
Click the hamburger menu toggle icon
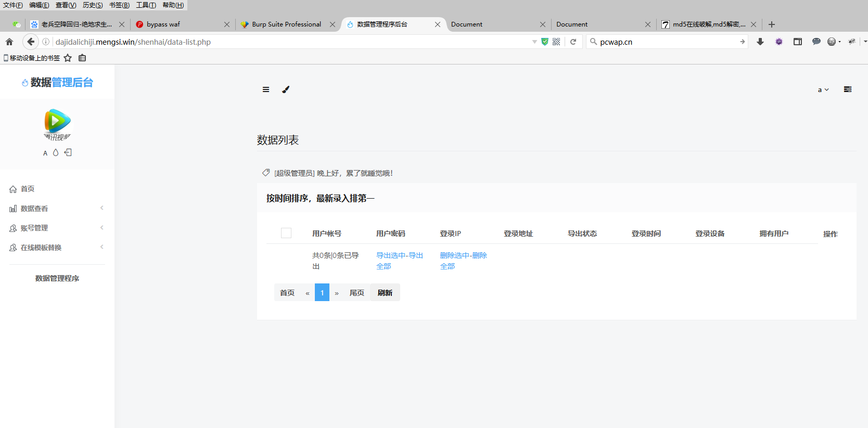[266, 89]
